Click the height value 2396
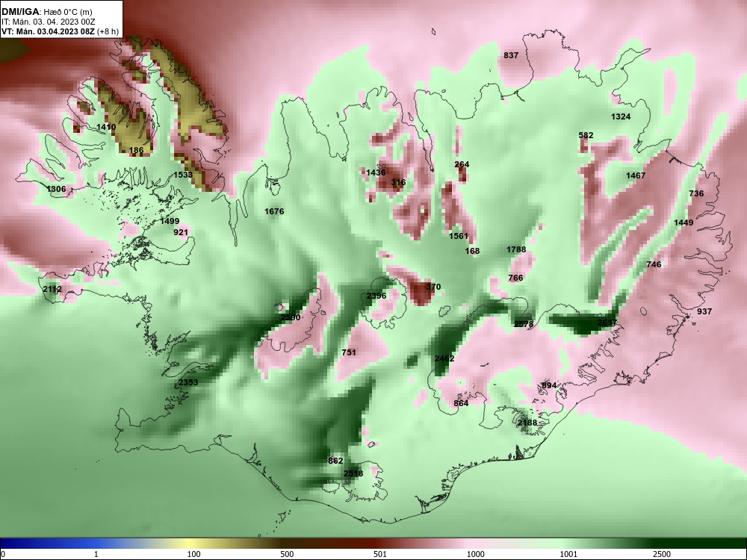Viewport: 747px width, 560px height. coord(376,296)
